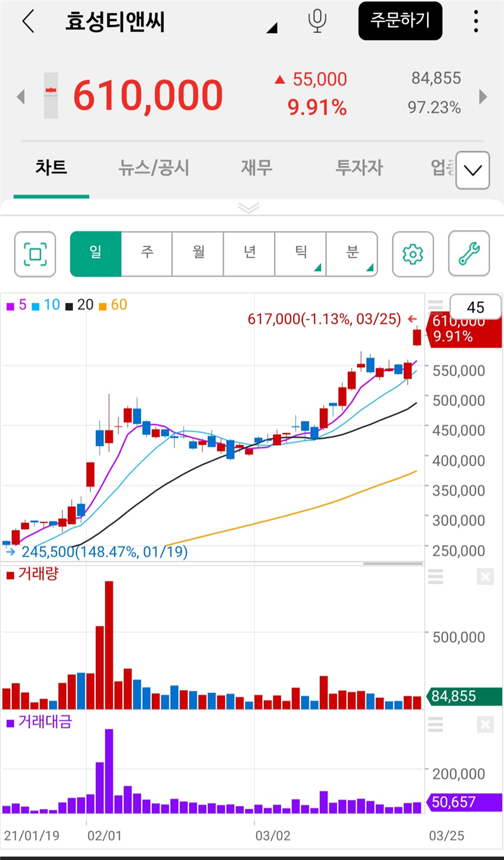Tap the orange 60-day moving average legend
504x860 pixels.
pyautogui.click(x=113, y=305)
